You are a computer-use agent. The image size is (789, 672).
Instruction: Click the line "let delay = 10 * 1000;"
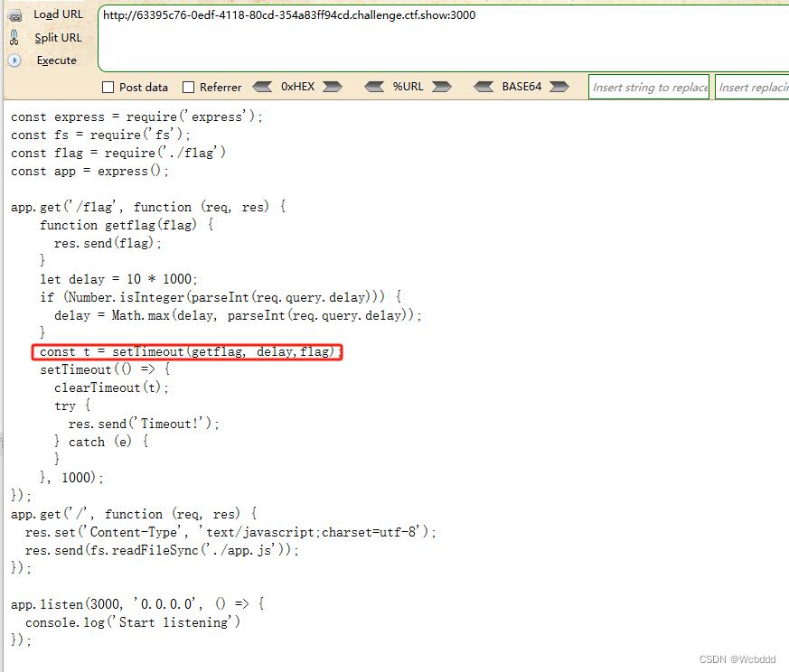118,279
